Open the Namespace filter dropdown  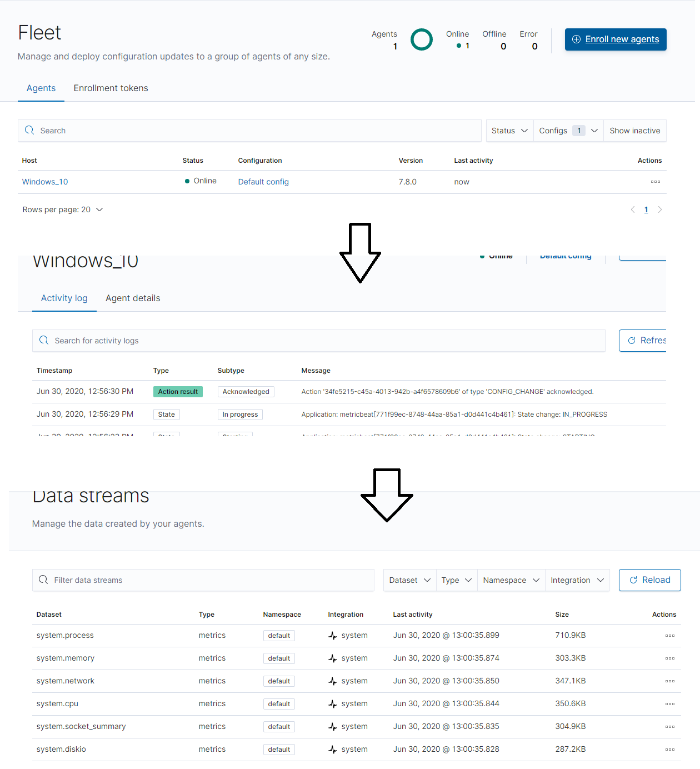coord(511,580)
